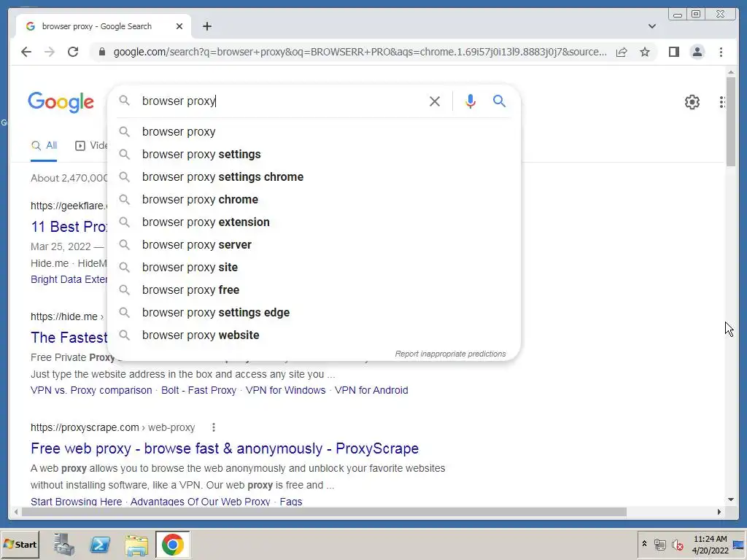This screenshot has height=560, width=747.
Task: Open the tab search chevron
Action: (x=651, y=26)
